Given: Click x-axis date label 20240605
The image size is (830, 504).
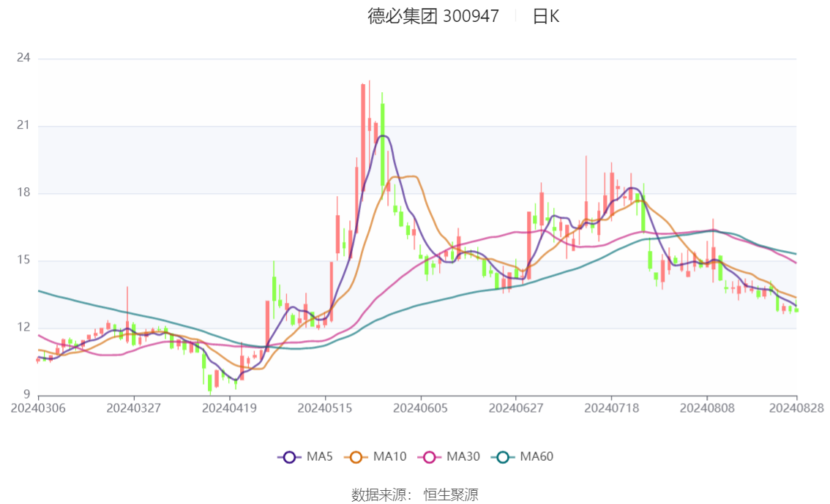Looking at the screenshot, I should [420, 408].
